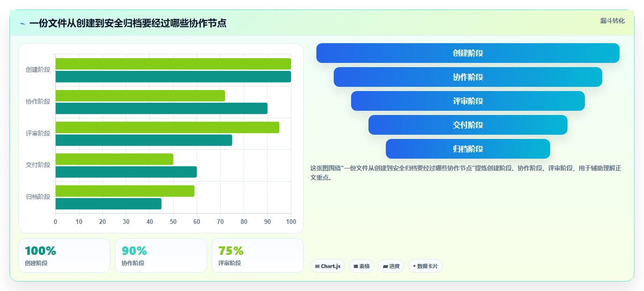Image resolution: width=644 pixels, height=291 pixels.
Task: Click the lightning icon beside the title
Action: pyautogui.click(x=22, y=23)
